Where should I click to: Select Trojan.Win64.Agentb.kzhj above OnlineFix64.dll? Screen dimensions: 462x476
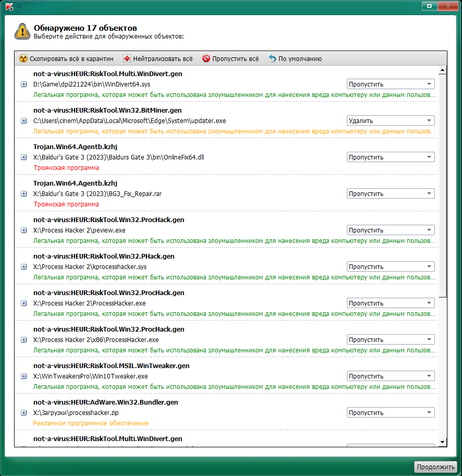[75, 147]
